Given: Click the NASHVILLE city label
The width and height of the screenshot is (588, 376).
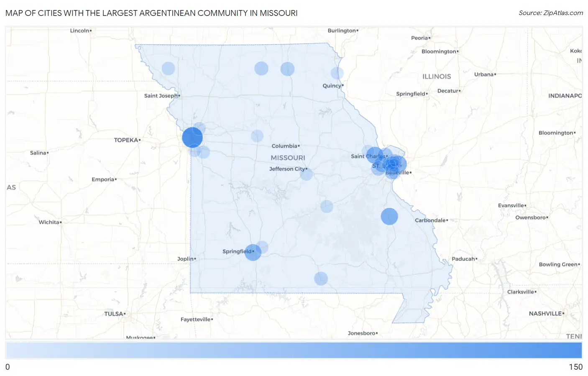Looking at the screenshot, I should click(545, 313).
